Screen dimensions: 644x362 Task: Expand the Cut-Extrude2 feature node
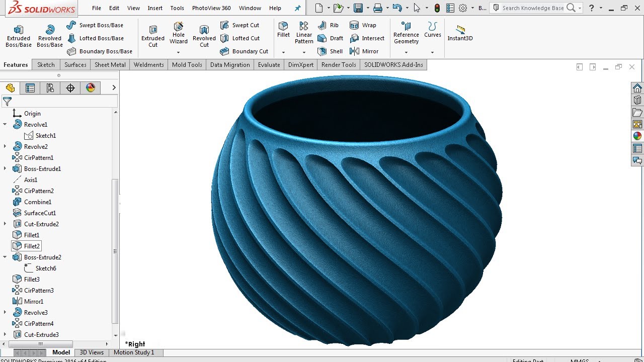click(x=5, y=224)
